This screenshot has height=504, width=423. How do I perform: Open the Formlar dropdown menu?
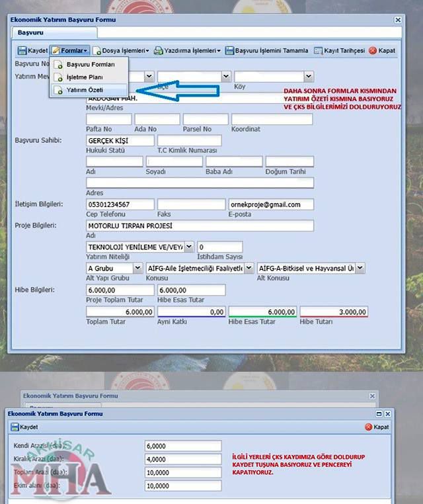click(x=69, y=50)
